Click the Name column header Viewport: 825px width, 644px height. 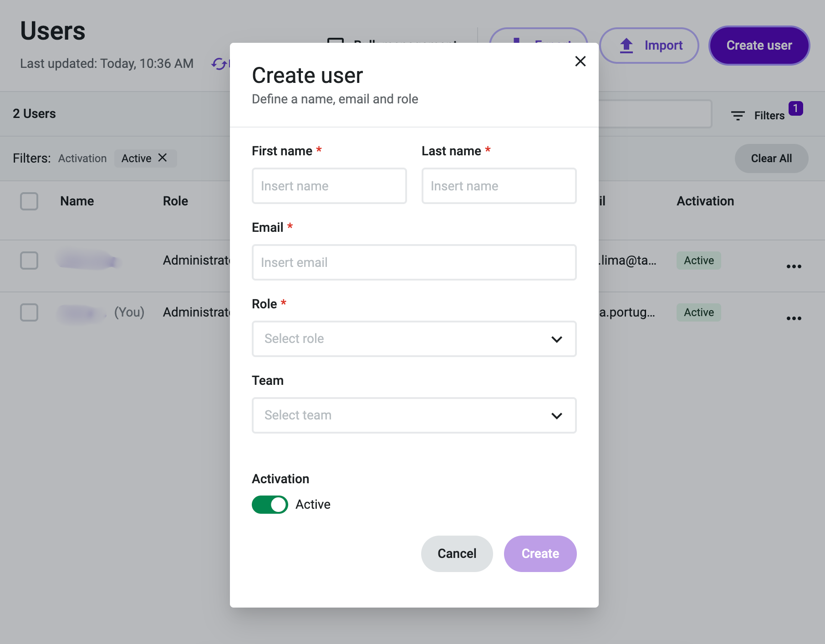coord(77,201)
